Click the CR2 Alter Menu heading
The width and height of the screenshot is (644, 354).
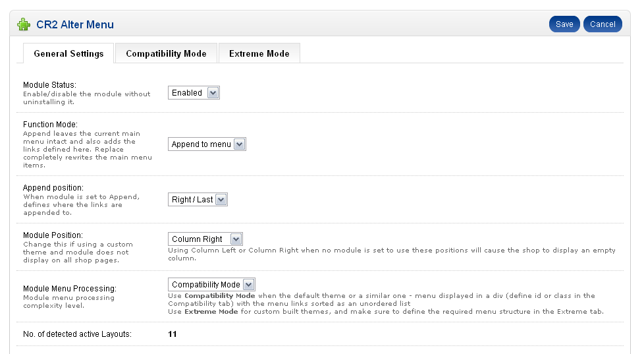[x=75, y=24]
